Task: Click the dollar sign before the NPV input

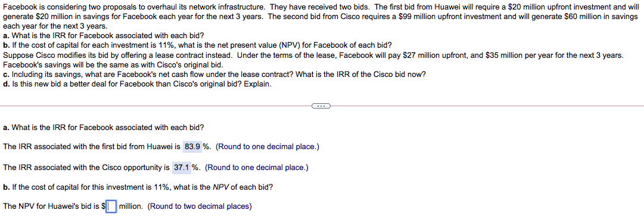Action: pos(104,206)
